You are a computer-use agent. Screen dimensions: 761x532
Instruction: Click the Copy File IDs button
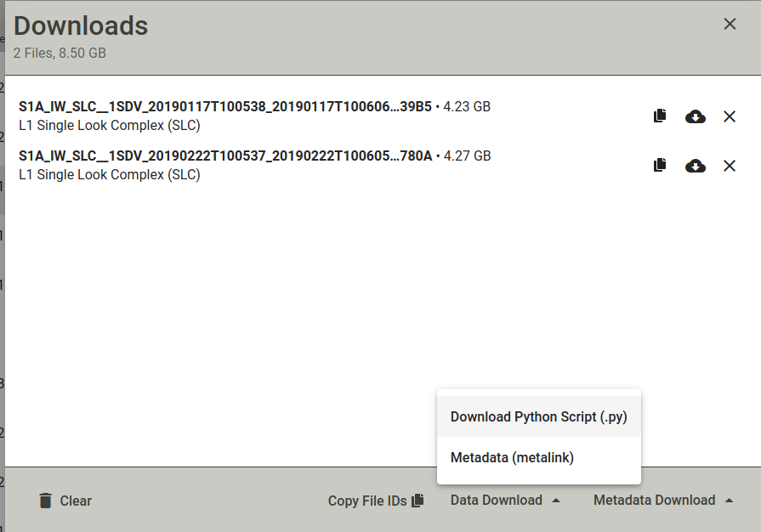[376, 501]
